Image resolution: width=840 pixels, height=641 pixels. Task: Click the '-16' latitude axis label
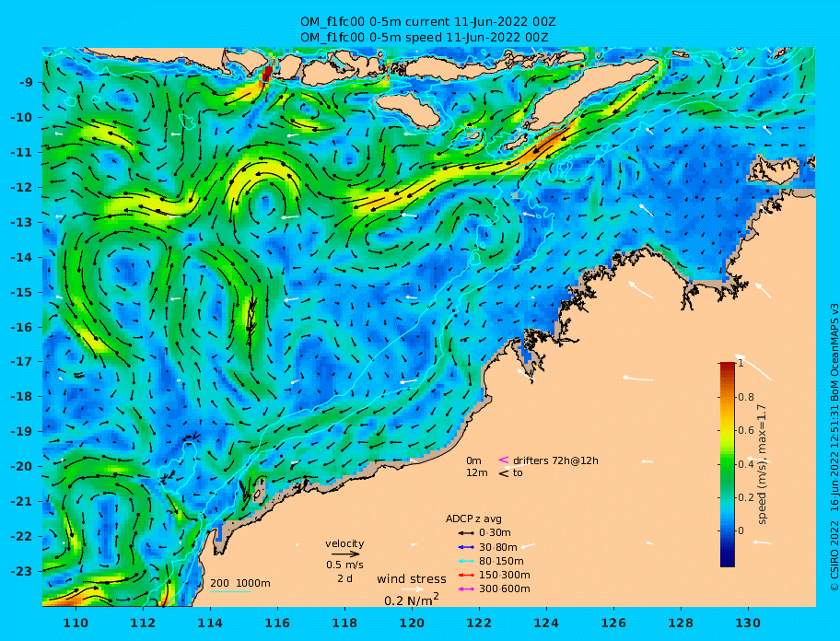coord(22,327)
